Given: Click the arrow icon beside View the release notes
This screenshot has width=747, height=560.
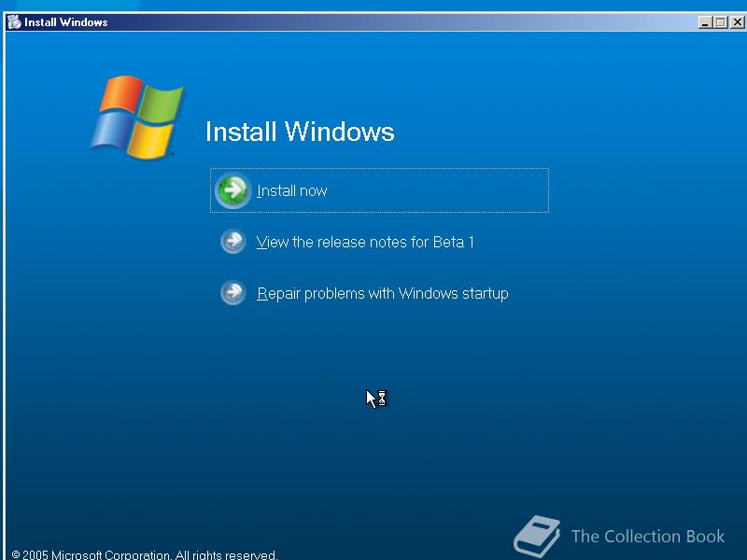Looking at the screenshot, I should tap(233, 242).
